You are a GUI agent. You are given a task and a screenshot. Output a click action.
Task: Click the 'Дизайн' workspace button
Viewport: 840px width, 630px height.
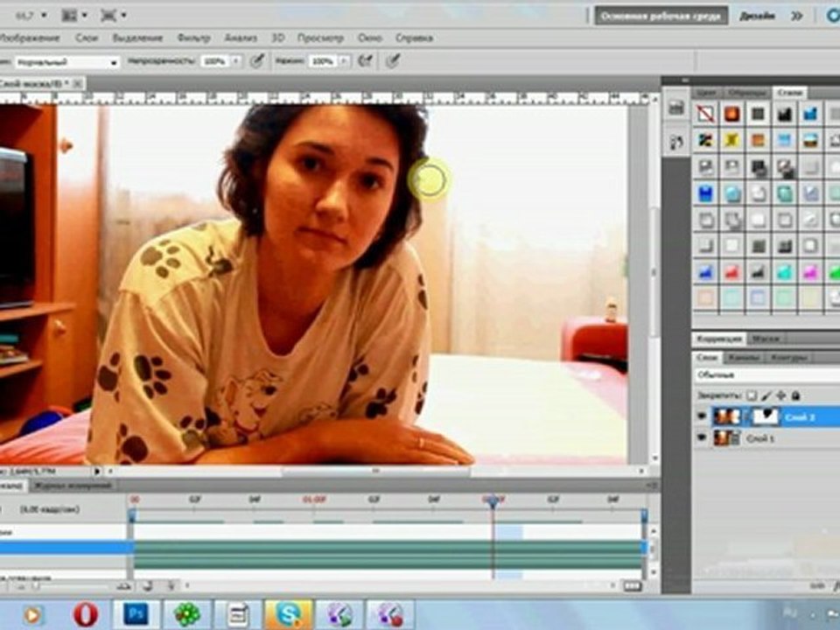(x=757, y=16)
